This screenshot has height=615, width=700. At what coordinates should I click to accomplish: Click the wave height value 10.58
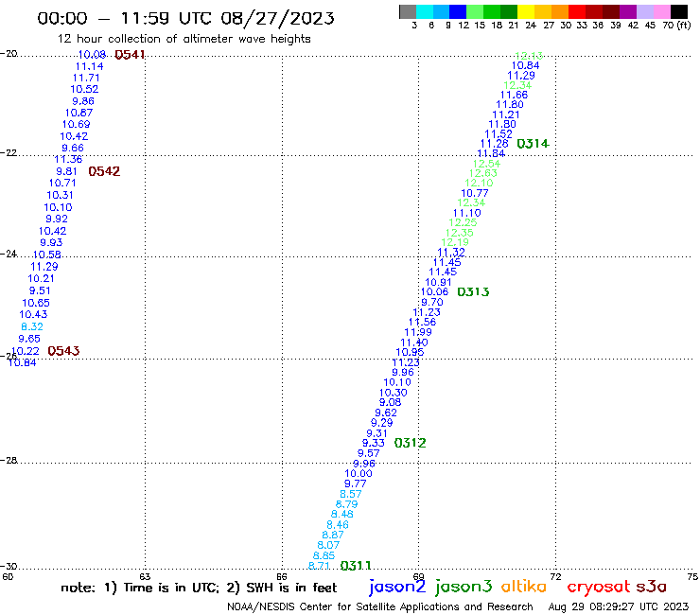(47, 255)
